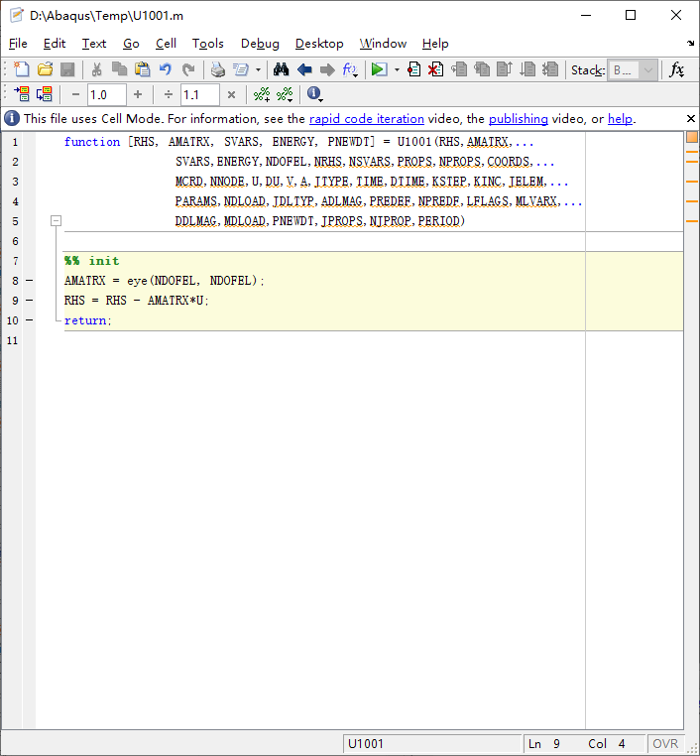Image resolution: width=700 pixels, height=756 pixels.
Task: Insert cell break icon with plus
Action: point(262,94)
